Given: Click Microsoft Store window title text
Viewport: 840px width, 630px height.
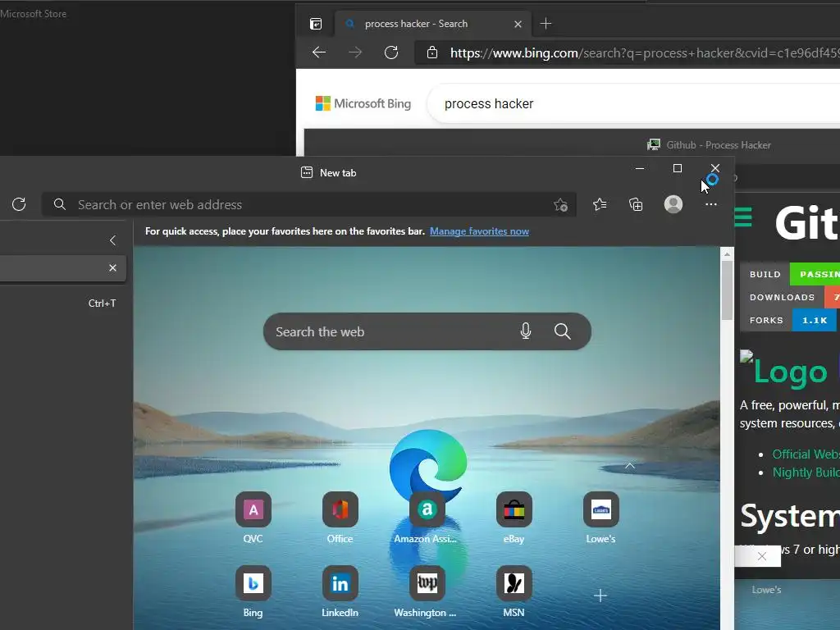Looking at the screenshot, I should [x=33, y=13].
